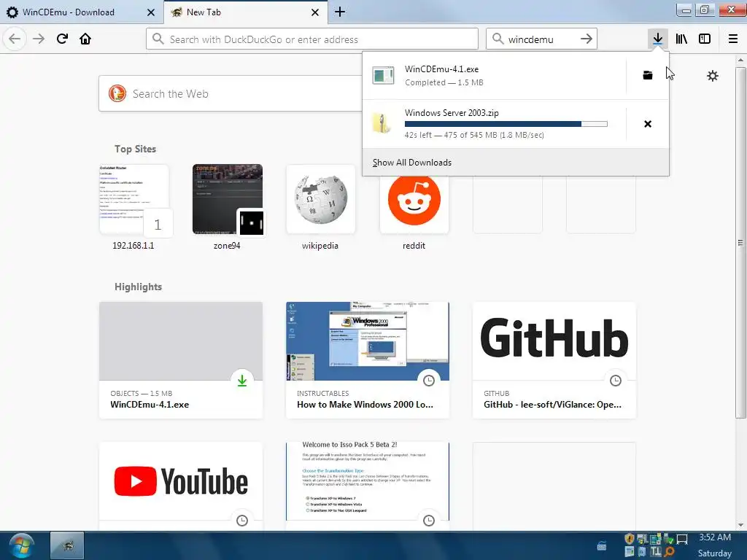Click green download arrow on WinCDEmu-4.1.exe highlight
Image resolution: width=747 pixels, height=560 pixels.
(x=242, y=381)
